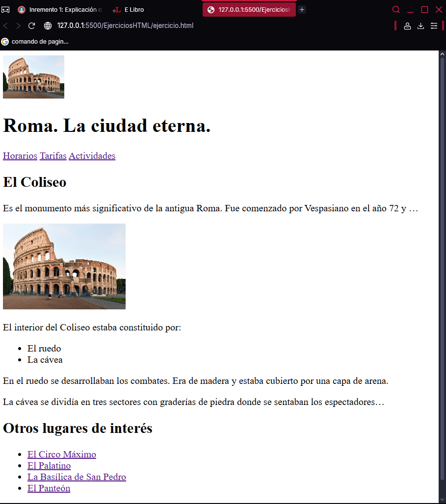Open the 'comando de pagin...' bookmark
This screenshot has height=504, width=446.
(x=35, y=42)
